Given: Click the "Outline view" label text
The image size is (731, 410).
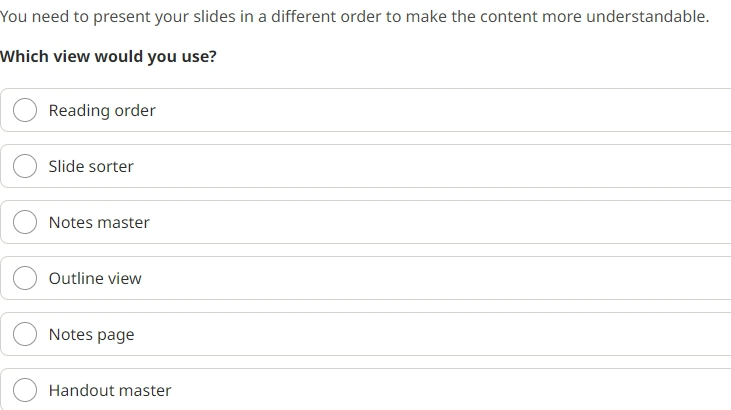Looking at the screenshot, I should coord(95,278).
